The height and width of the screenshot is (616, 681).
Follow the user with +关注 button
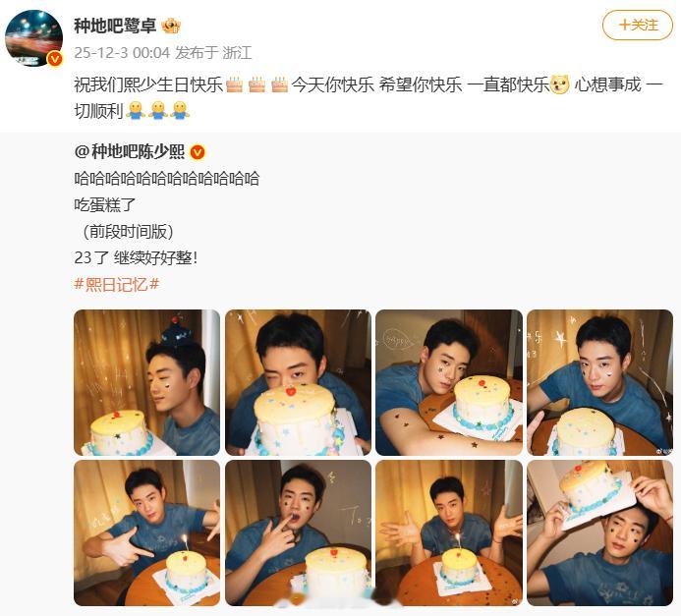pyautogui.click(x=637, y=26)
